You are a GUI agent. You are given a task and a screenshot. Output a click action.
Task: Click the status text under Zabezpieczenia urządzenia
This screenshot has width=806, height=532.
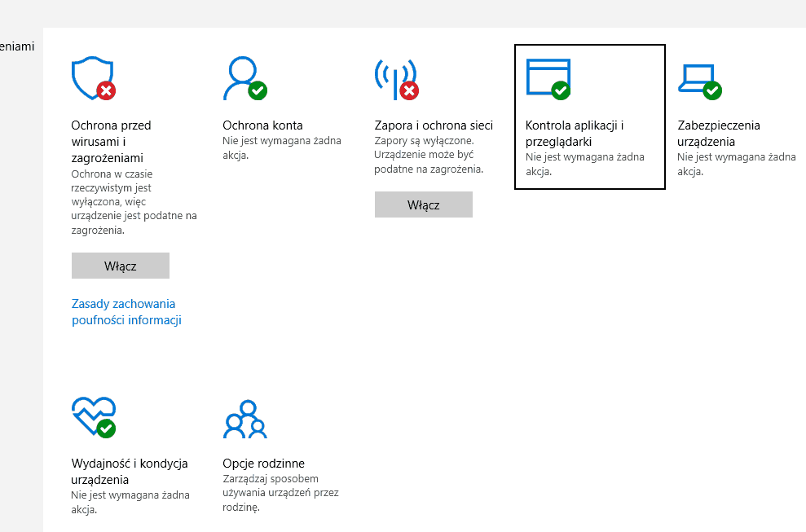pos(737,164)
